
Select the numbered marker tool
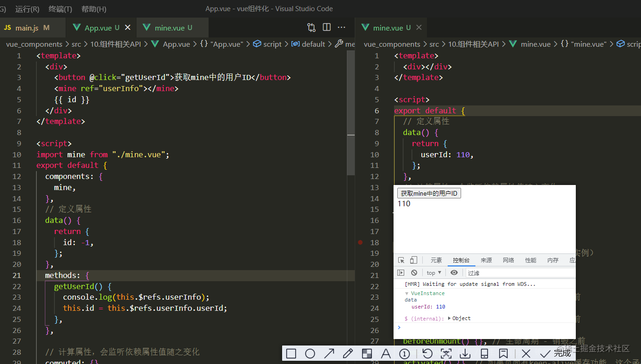404,354
